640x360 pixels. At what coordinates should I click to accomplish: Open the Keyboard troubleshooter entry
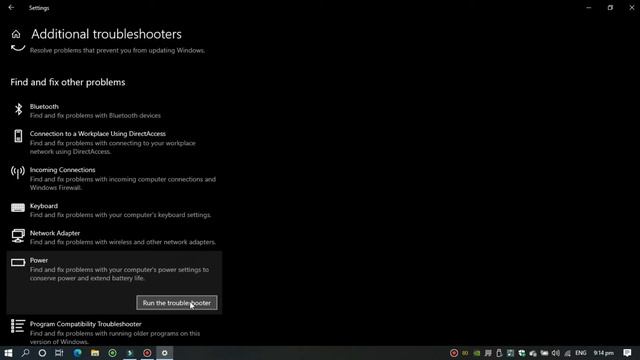(114, 210)
